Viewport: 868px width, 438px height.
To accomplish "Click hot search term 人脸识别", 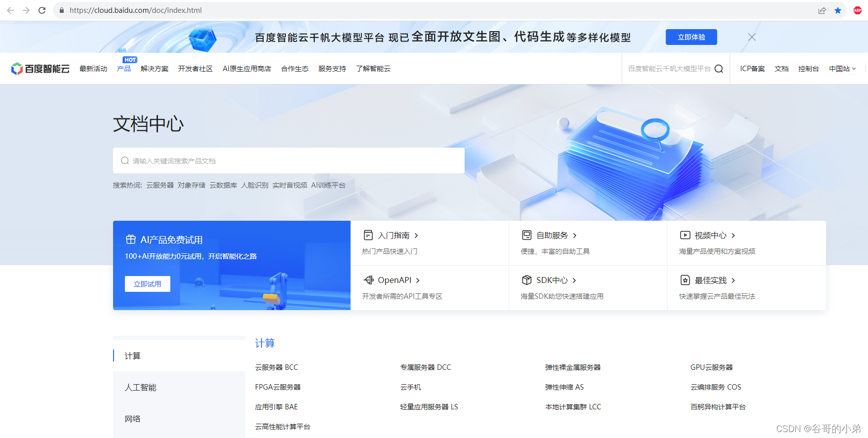I will 255,185.
